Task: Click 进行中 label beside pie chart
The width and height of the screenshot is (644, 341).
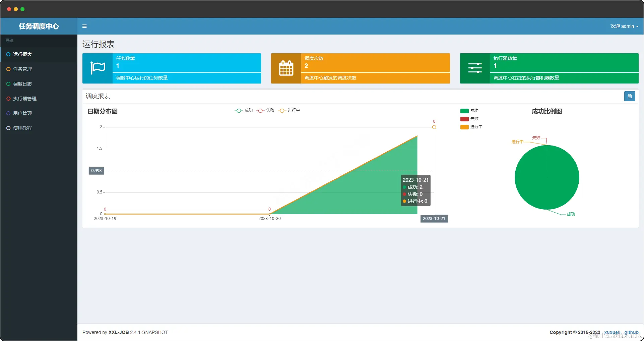Action: point(517,142)
